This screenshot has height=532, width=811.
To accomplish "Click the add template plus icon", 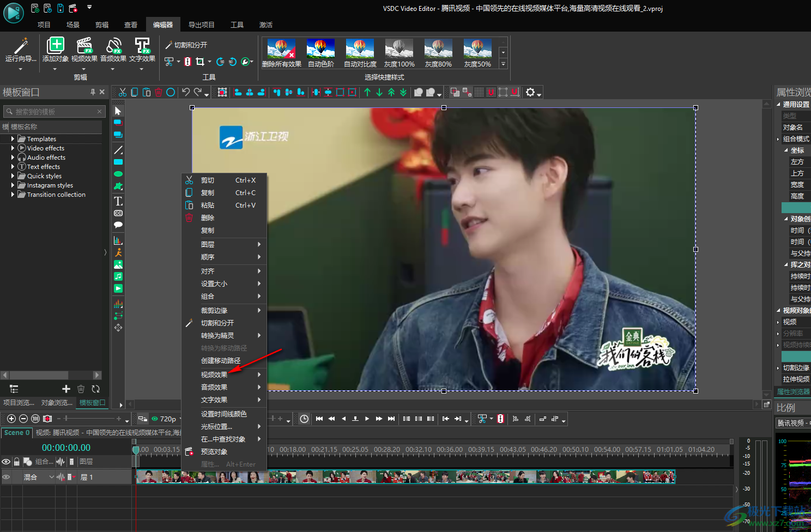I will coord(66,389).
